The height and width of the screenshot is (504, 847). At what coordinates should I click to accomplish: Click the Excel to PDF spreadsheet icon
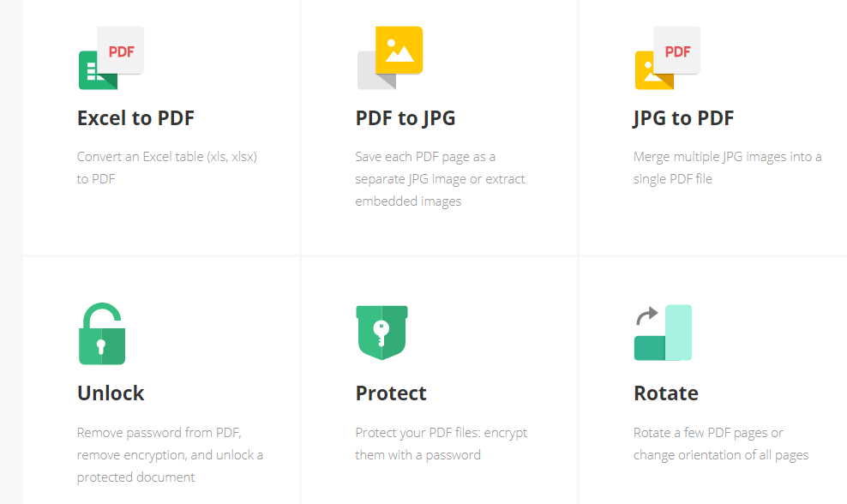(111, 57)
